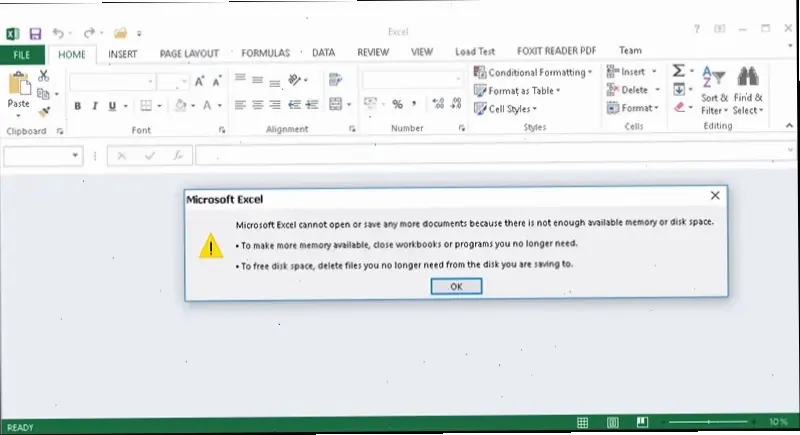
Task: Click inside the formula bar field
Action: click(490, 156)
